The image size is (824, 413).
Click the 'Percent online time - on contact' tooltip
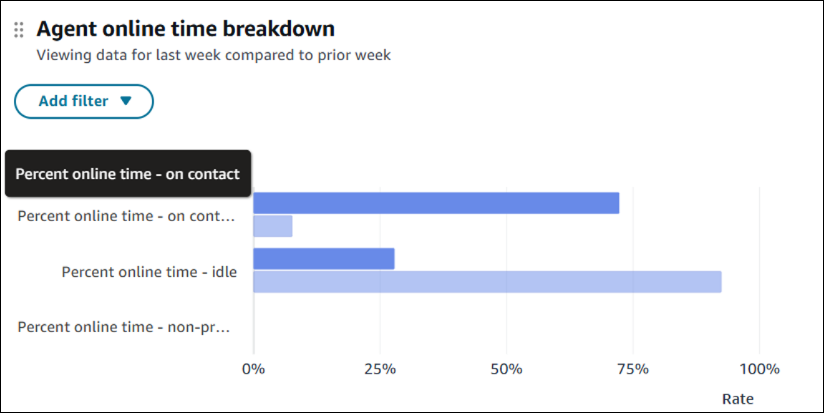tap(128, 174)
